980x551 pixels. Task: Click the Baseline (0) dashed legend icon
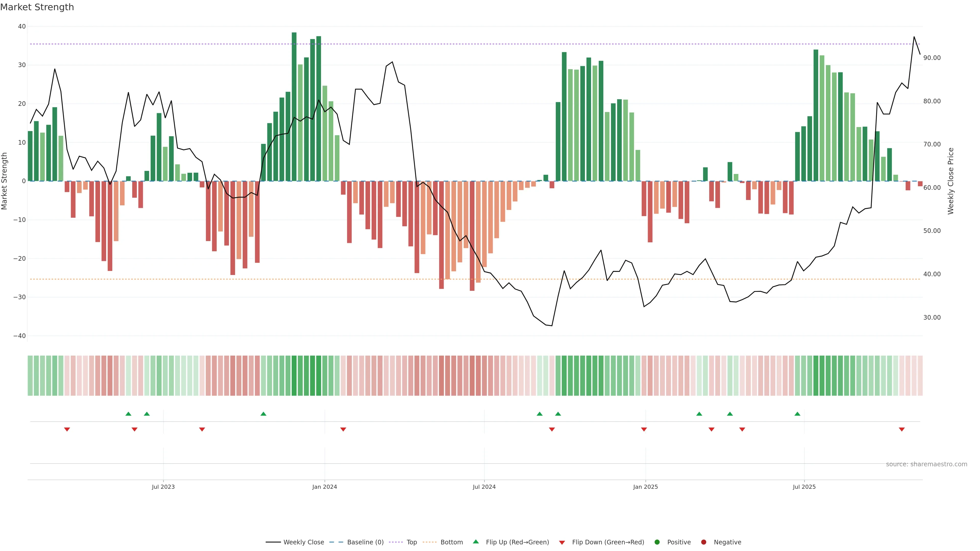coord(336,542)
